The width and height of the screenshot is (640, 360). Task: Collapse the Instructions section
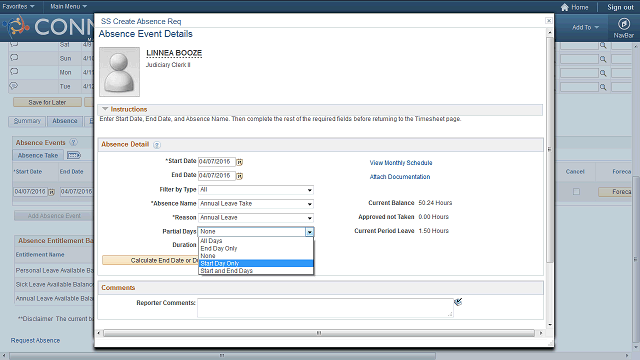point(105,109)
